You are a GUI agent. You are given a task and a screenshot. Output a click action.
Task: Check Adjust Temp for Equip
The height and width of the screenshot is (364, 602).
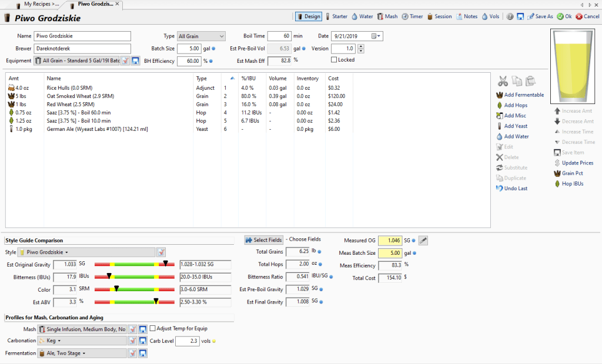click(153, 329)
